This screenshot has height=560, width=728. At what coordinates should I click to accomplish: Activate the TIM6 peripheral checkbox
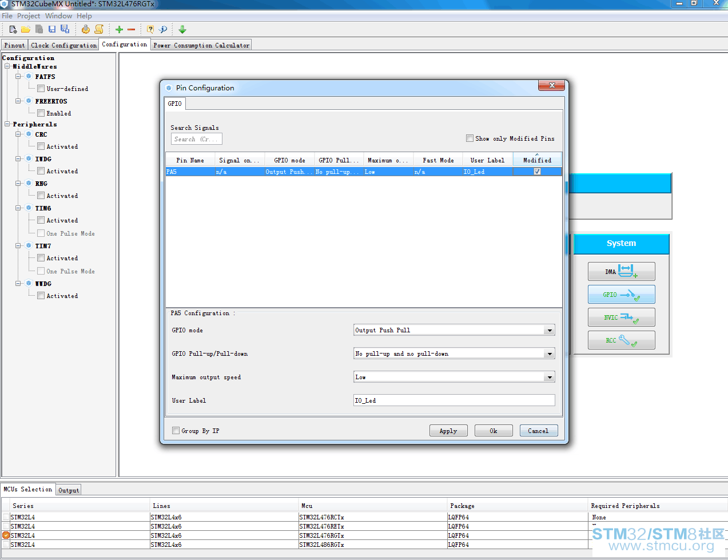click(x=41, y=220)
